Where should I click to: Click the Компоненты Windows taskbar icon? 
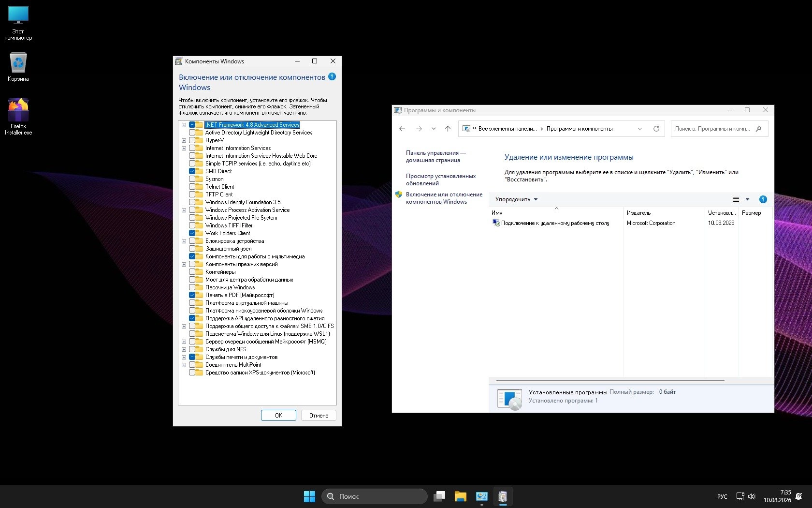pyautogui.click(x=503, y=496)
